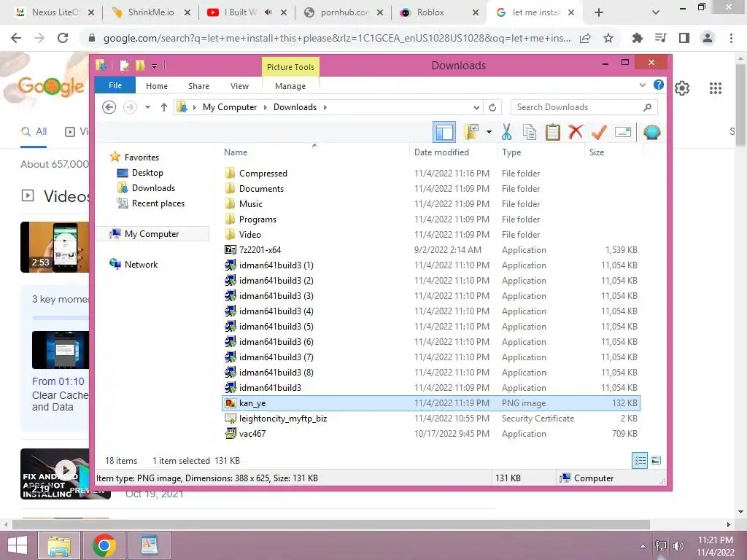Open dropdown arrow beside new folder icon
Image resolution: width=747 pixels, height=560 pixels.
pos(489,132)
